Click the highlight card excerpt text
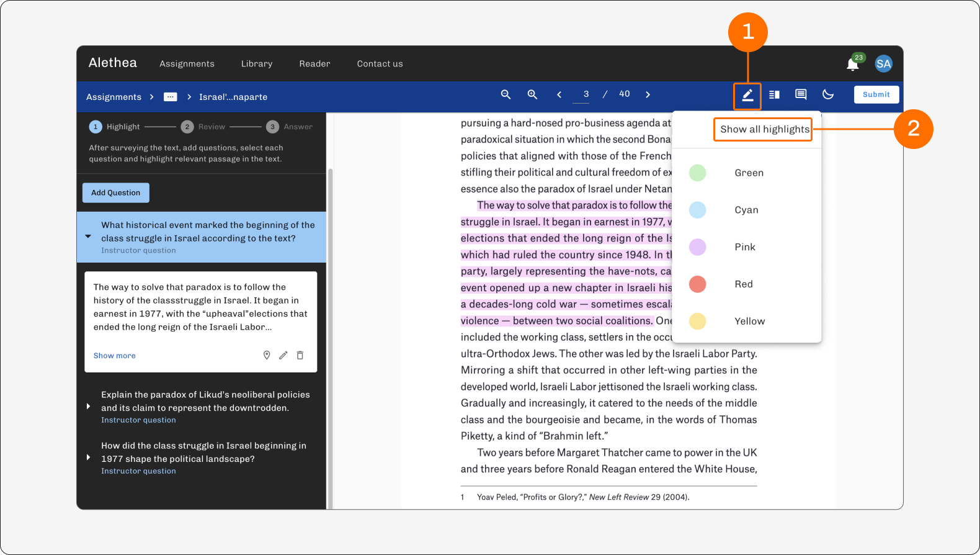The image size is (980, 555). [200, 307]
